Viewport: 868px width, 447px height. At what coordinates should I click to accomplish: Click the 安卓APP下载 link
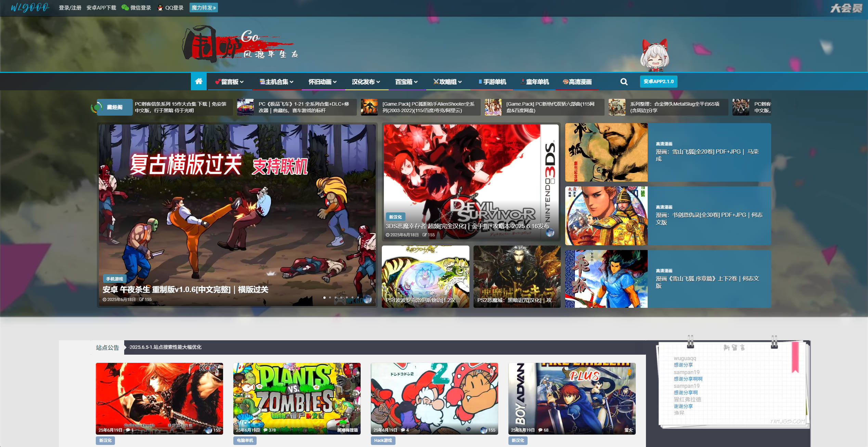point(101,8)
